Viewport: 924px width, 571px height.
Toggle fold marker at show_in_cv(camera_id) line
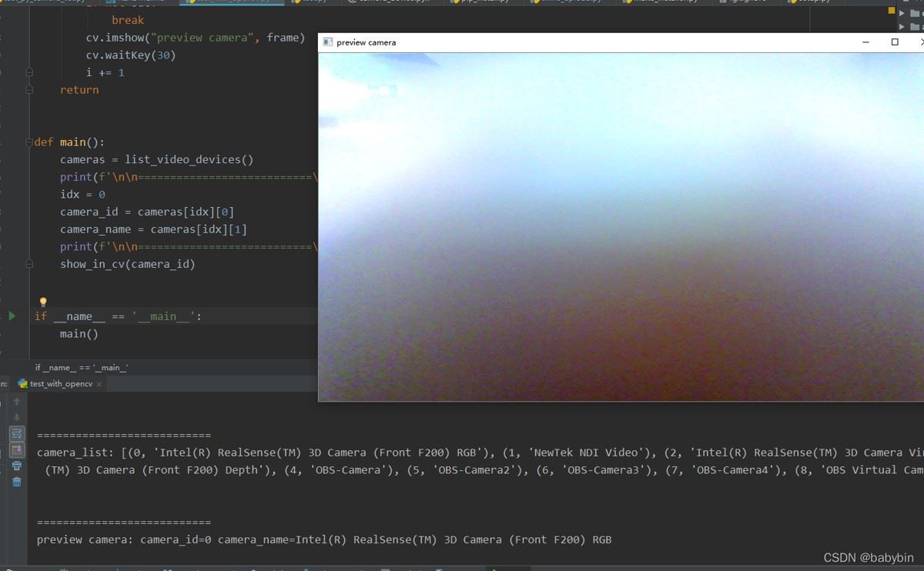point(29,264)
